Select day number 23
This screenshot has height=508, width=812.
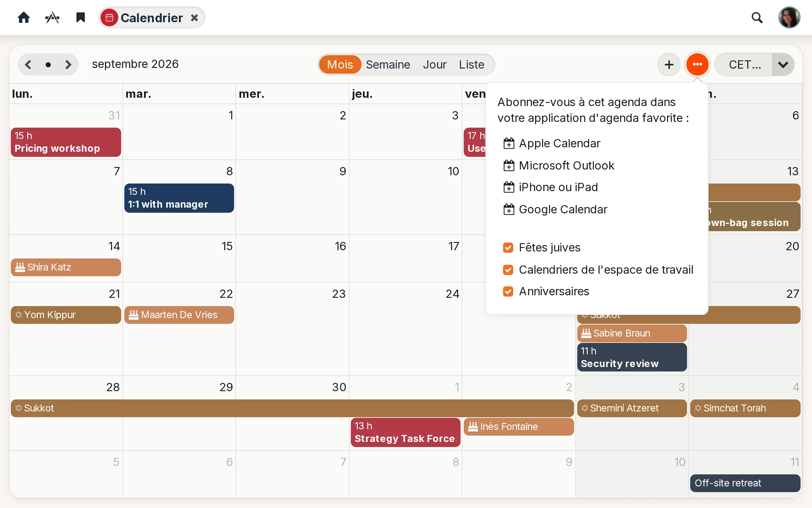(338, 294)
